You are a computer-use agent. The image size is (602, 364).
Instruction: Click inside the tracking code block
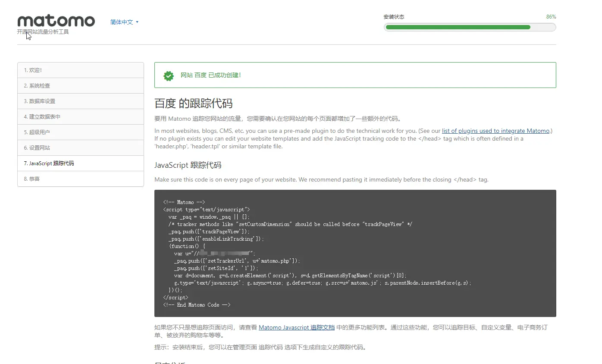[355, 253]
